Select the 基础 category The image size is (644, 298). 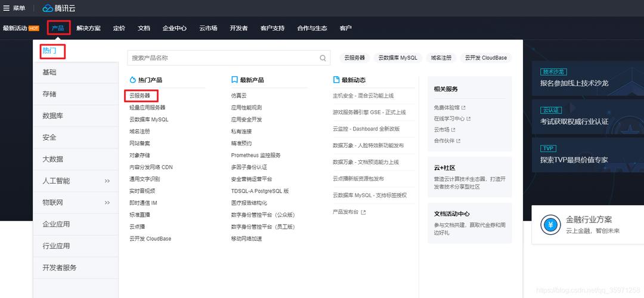76,72
